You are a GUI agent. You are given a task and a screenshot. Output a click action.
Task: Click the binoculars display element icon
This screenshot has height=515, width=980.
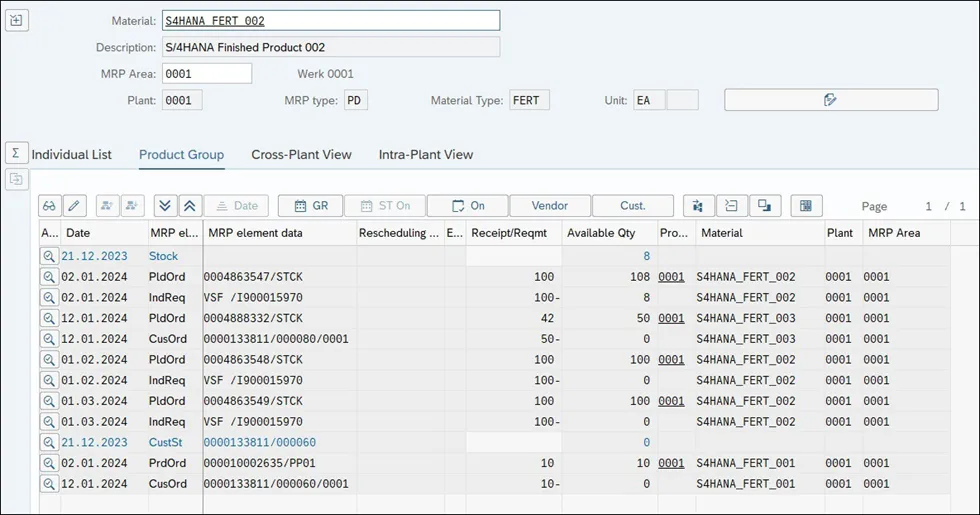(49, 206)
